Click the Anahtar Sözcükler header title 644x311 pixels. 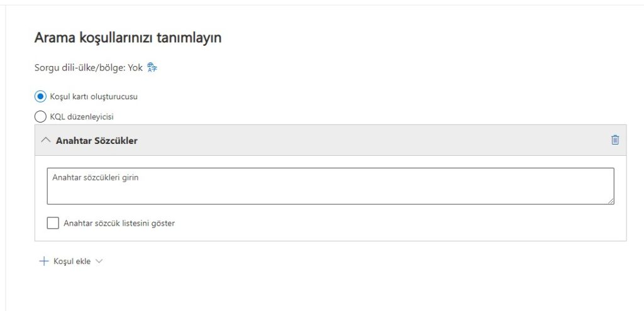coord(96,141)
